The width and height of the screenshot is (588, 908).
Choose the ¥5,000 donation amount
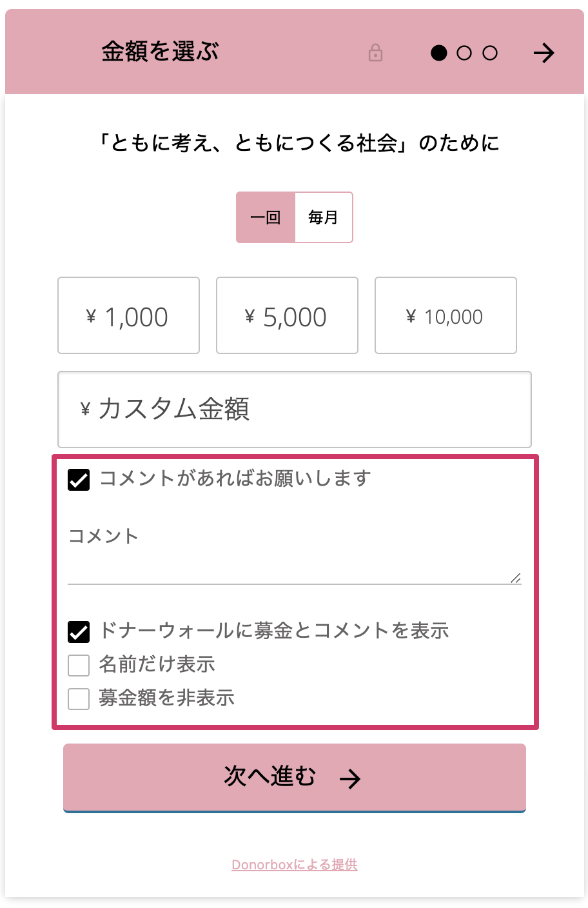point(287,316)
